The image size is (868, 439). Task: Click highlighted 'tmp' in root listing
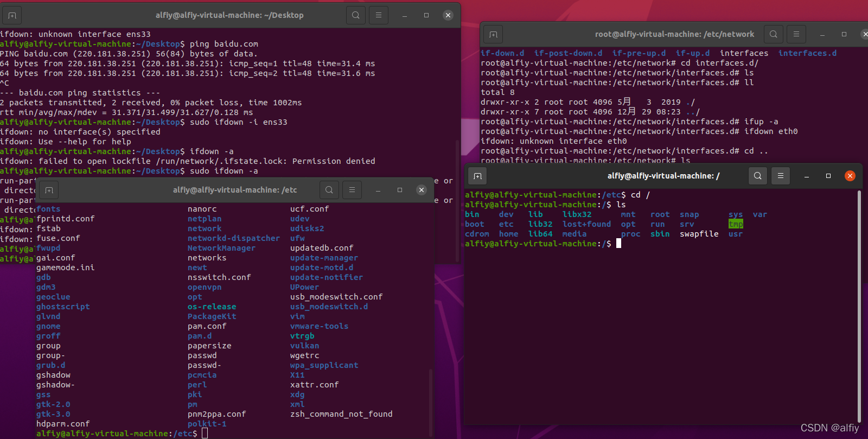tap(736, 224)
